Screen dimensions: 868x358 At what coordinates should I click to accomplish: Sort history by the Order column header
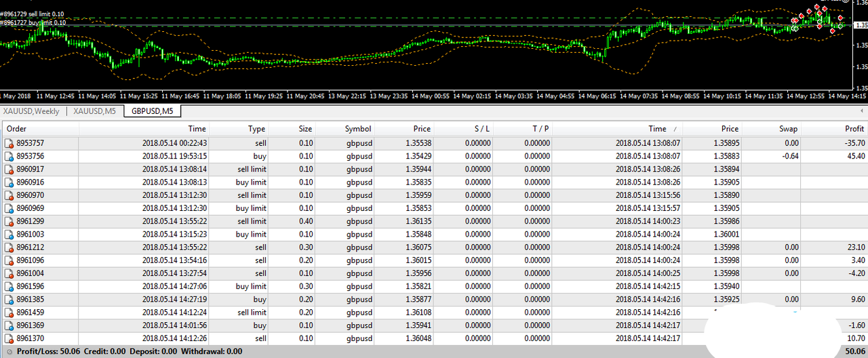[16, 129]
